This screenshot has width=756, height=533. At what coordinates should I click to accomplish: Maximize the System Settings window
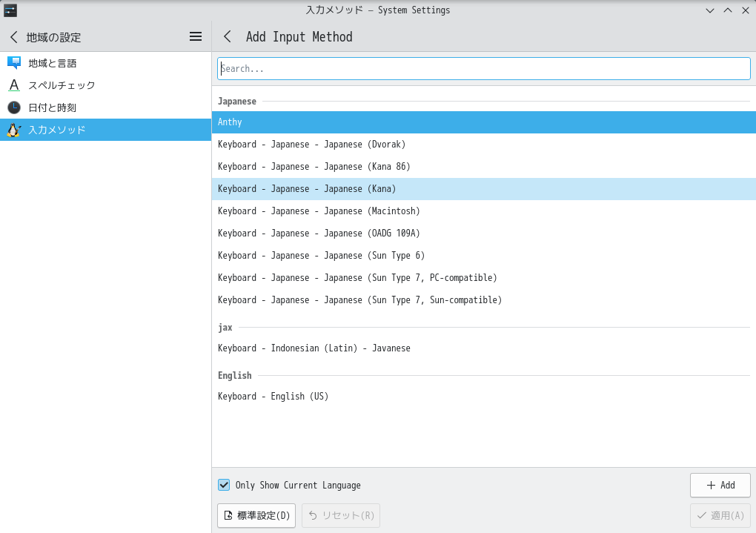point(728,10)
